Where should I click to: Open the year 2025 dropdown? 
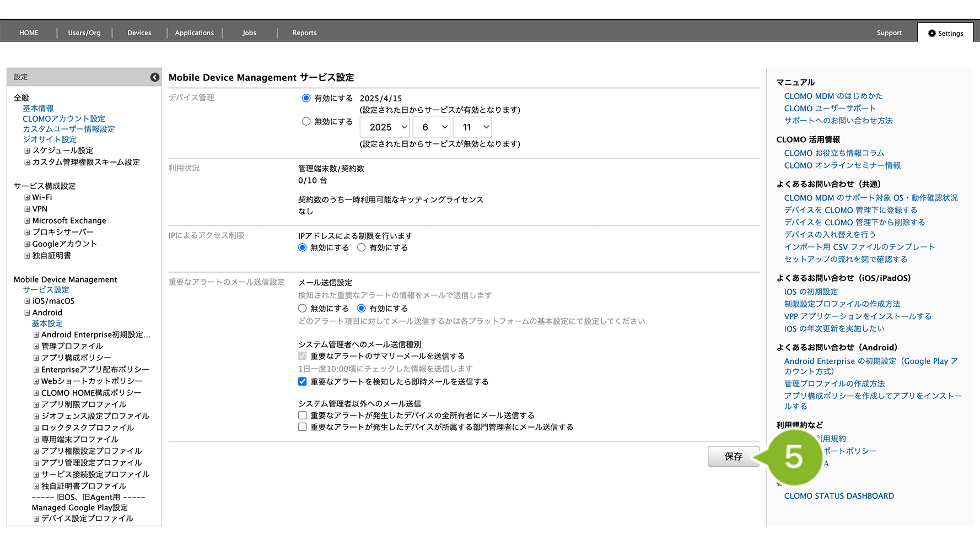pos(385,127)
